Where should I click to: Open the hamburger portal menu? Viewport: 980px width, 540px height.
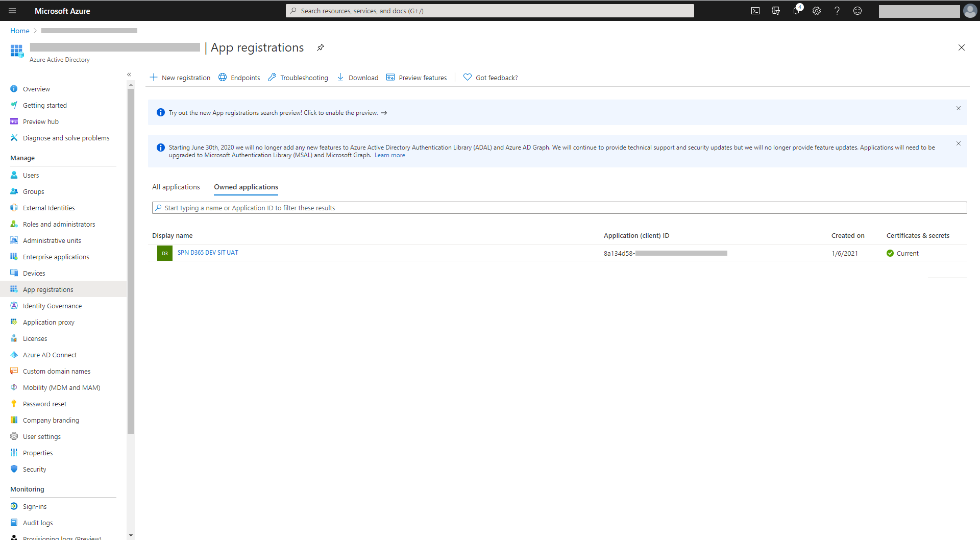pos(12,11)
